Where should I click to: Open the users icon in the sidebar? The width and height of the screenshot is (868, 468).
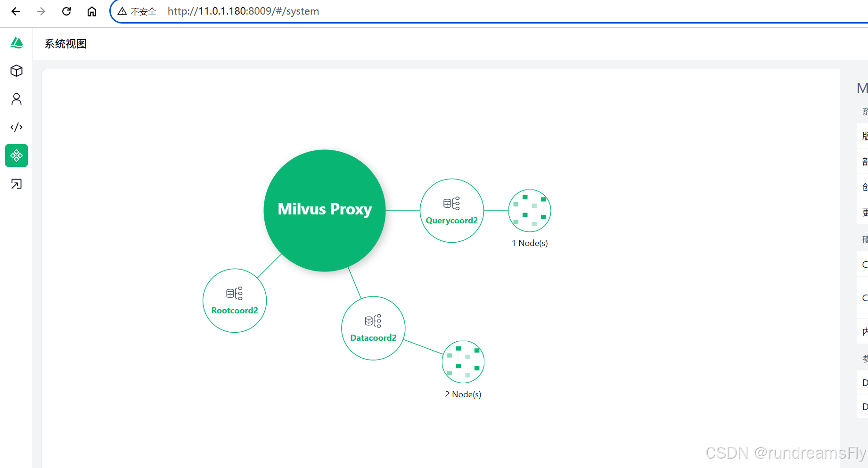[x=16, y=99]
